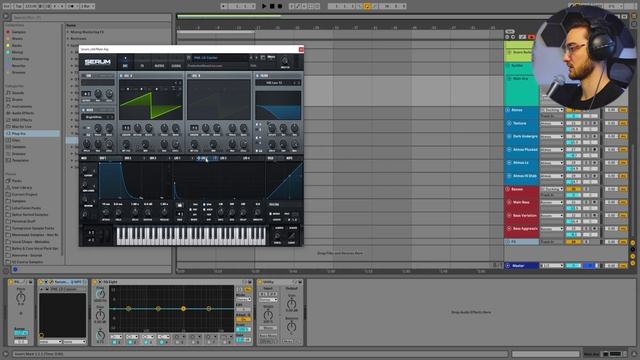Select Instruments category in the browser
Image resolution: width=640 pixels, height=360 pixels.
coord(22,106)
